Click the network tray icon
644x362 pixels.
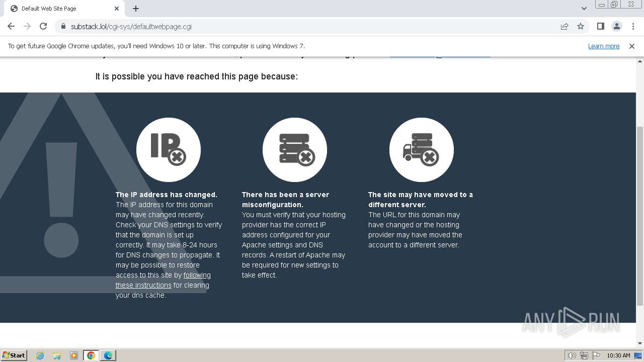584,355
